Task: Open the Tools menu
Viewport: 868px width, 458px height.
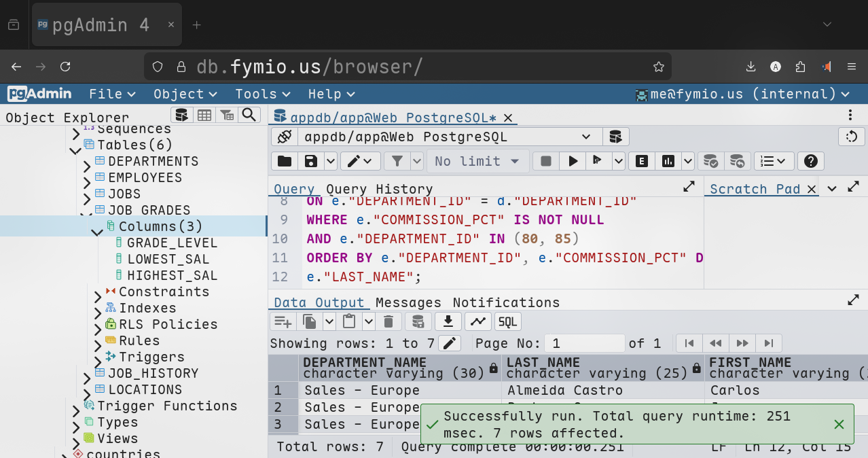Action: [x=262, y=94]
